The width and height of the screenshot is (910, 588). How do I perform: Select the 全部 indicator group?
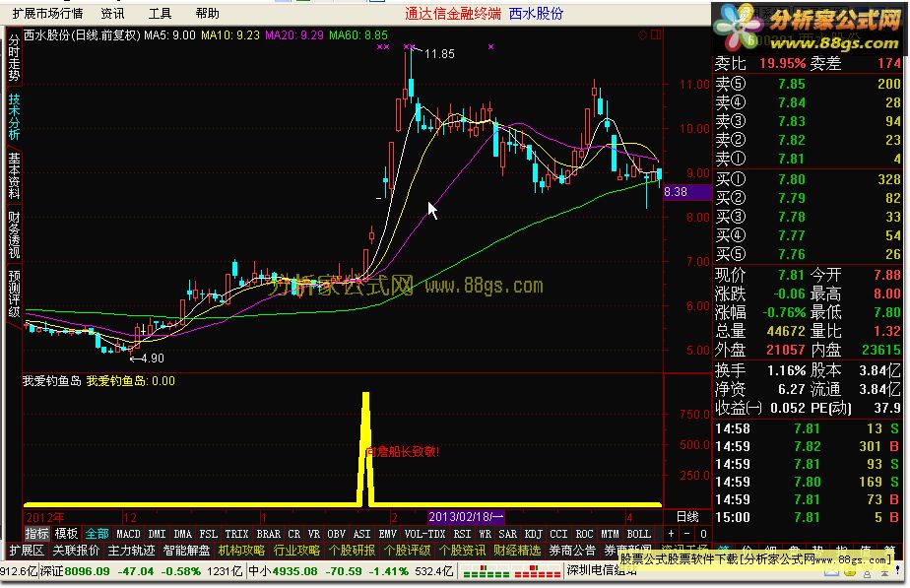point(97,534)
